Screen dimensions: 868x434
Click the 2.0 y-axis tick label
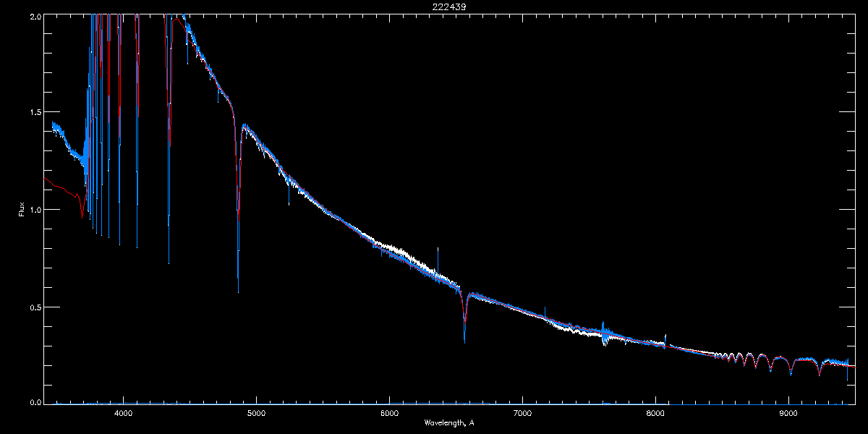[34, 15]
